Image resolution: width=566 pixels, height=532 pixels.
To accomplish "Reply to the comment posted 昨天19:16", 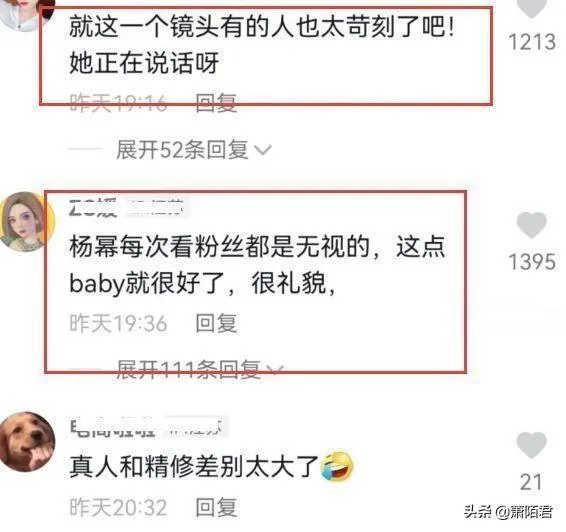I will pyautogui.click(x=216, y=103).
